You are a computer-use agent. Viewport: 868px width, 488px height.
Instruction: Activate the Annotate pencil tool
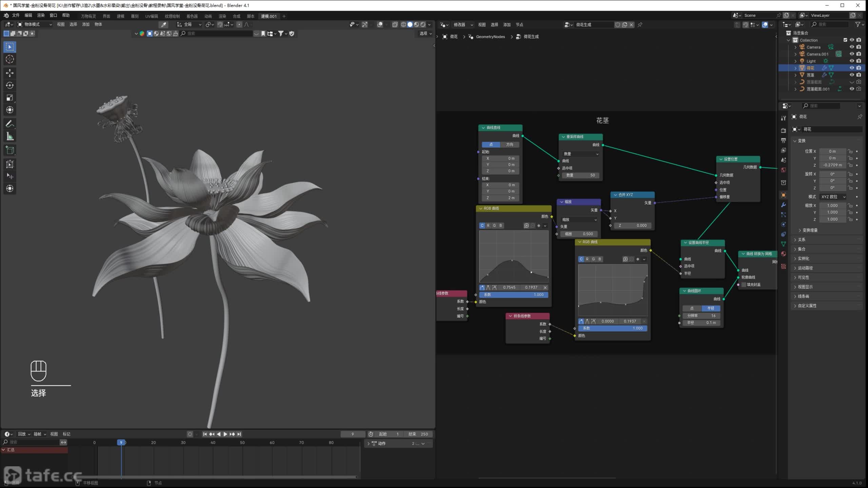[x=10, y=124]
